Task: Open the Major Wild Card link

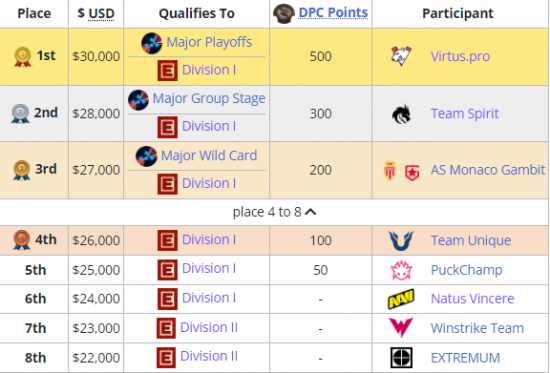Action: pos(209,155)
